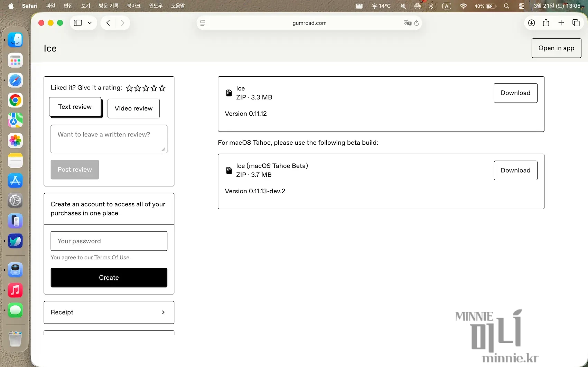Open a new tab
The width and height of the screenshot is (588, 367).
[x=561, y=23]
